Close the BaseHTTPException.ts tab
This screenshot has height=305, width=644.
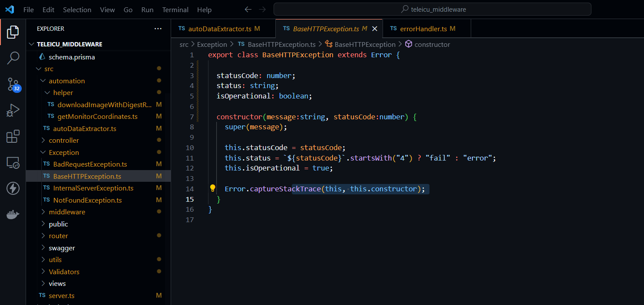click(375, 29)
